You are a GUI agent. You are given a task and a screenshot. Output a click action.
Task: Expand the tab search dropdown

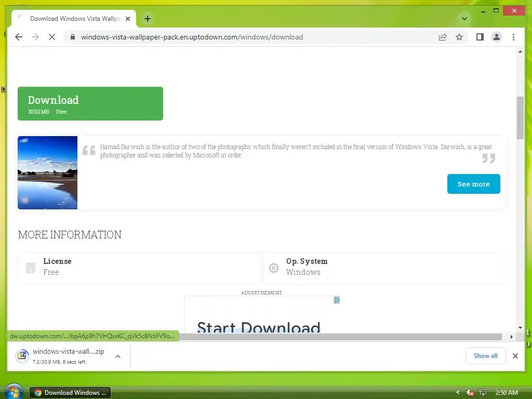coord(464,19)
